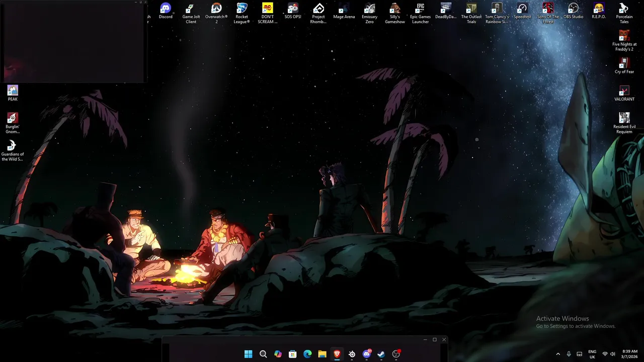Open Discord from the taskbar
The height and width of the screenshot is (362, 644).
click(x=367, y=354)
